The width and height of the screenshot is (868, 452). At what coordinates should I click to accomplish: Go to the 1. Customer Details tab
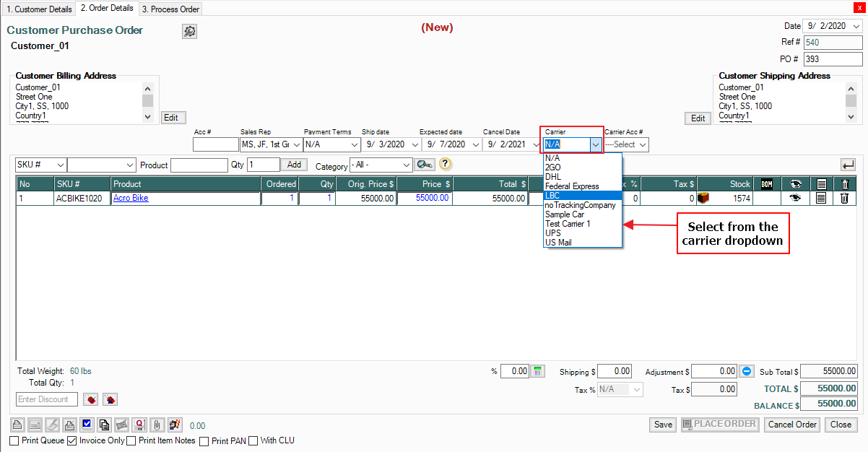pos(39,9)
